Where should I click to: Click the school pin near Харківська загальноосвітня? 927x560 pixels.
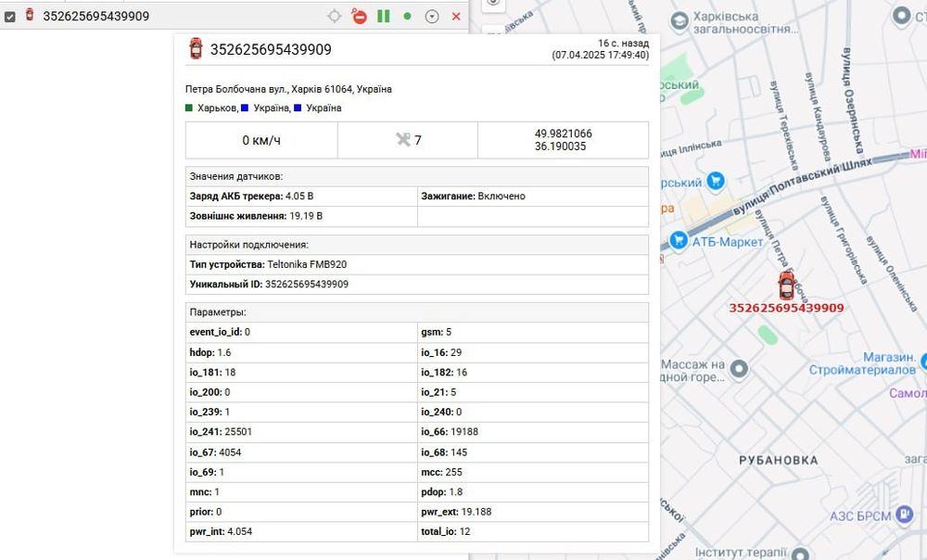tap(679, 19)
